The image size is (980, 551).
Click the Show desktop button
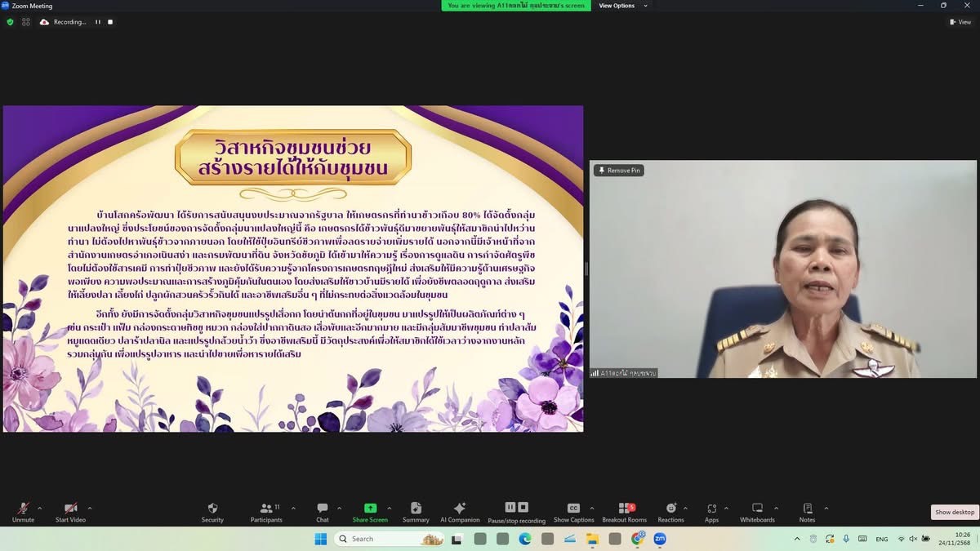(x=954, y=512)
